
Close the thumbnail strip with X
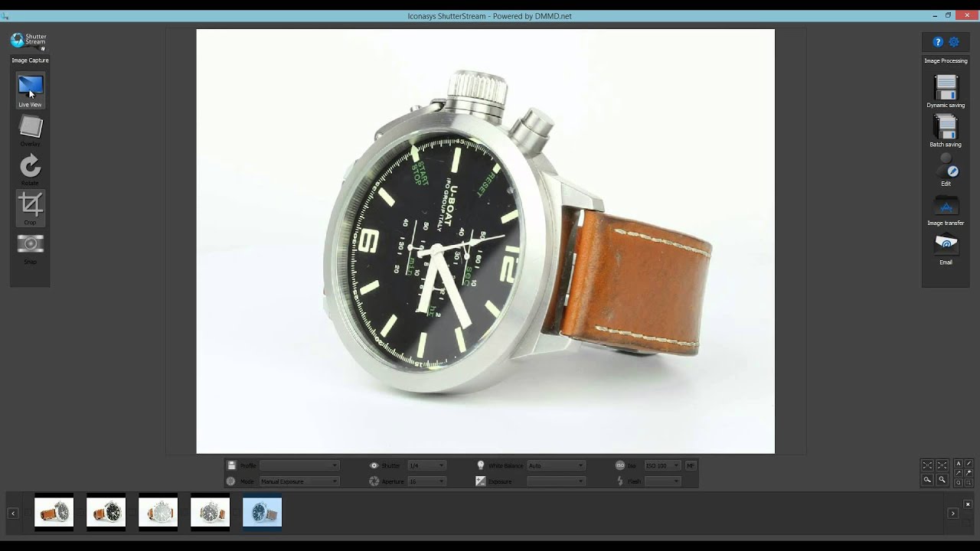(x=968, y=504)
